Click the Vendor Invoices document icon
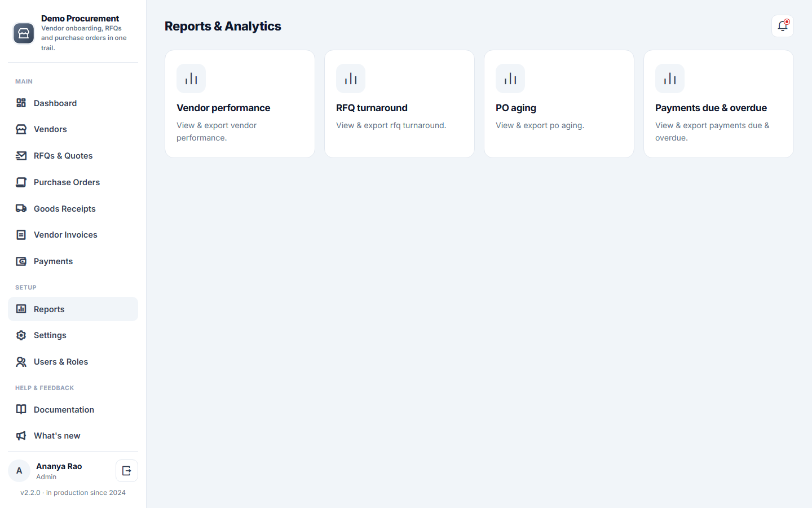Viewport: 812px width, 508px height. 21,235
